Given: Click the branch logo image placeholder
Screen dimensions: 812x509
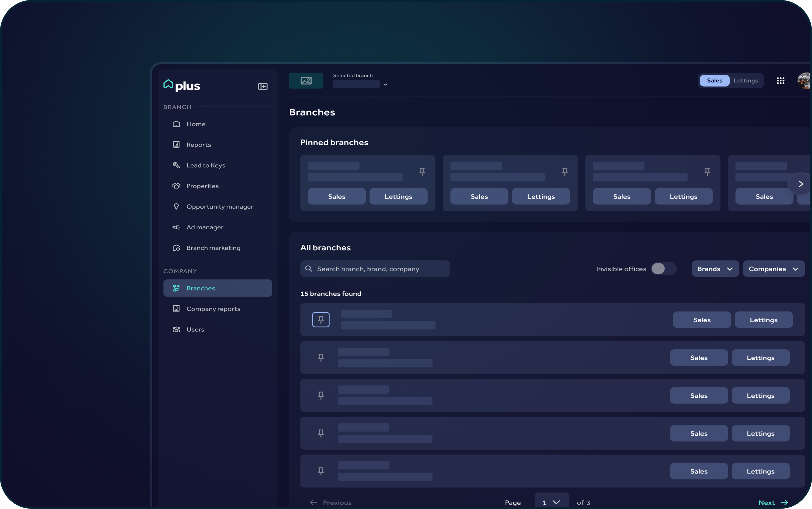Looking at the screenshot, I should pos(306,81).
